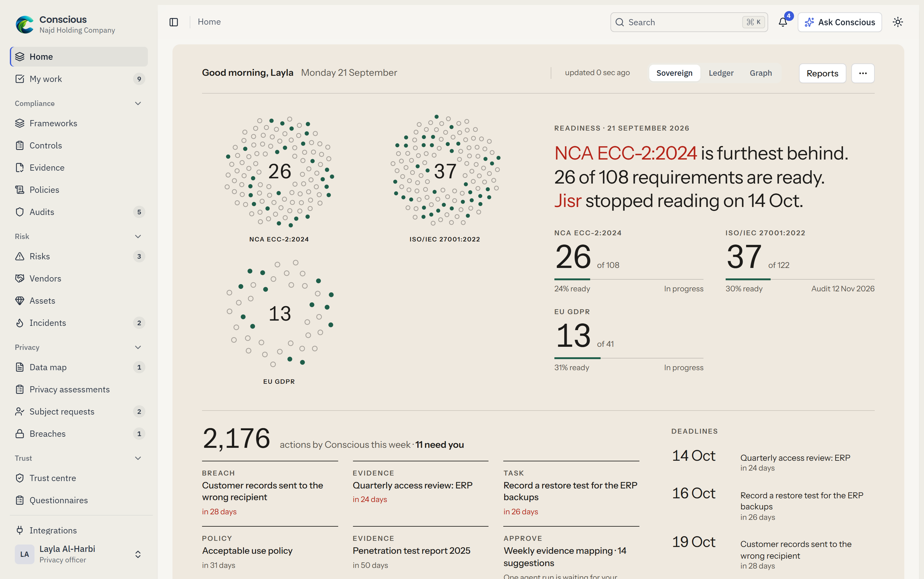
Task: Click the Ask Conscious button
Action: tap(839, 22)
